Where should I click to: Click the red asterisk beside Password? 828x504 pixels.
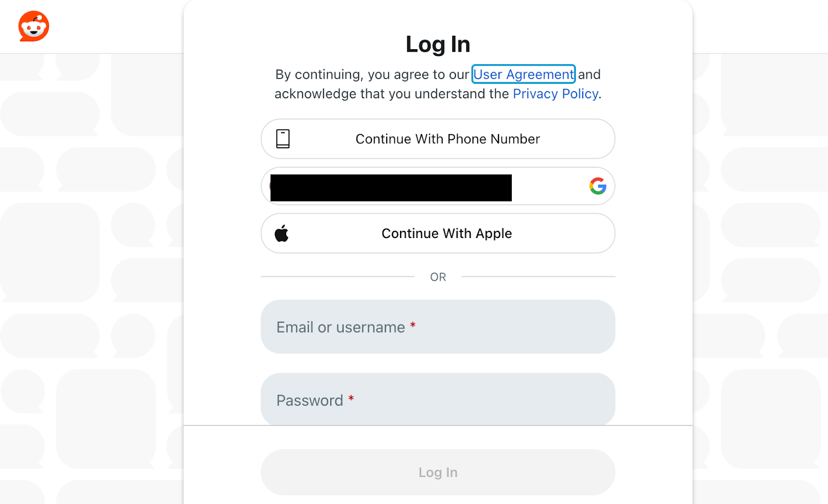point(351,398)
